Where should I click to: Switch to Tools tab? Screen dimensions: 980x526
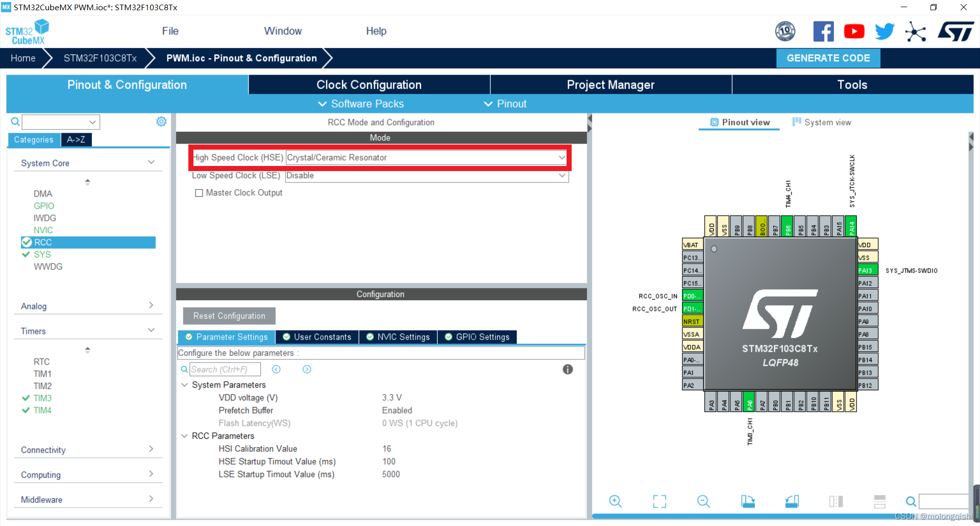[852, 85]
